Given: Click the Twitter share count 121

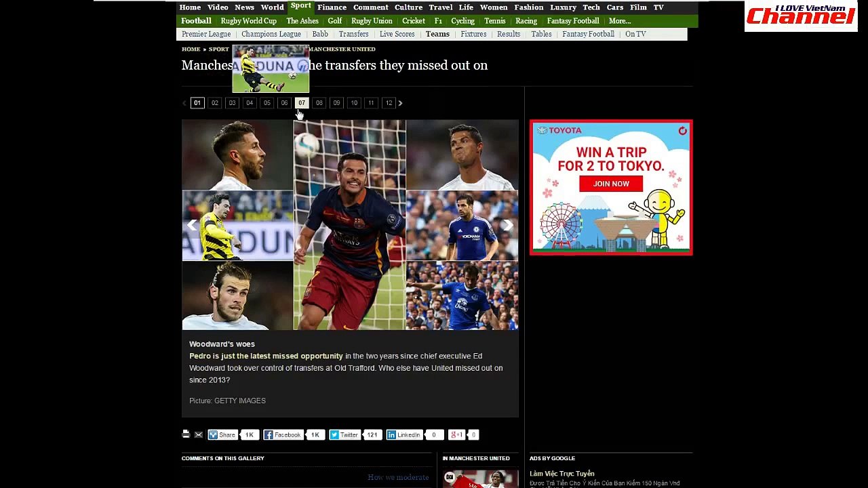Looking at the screenshot, I should [x=372, y=435].
